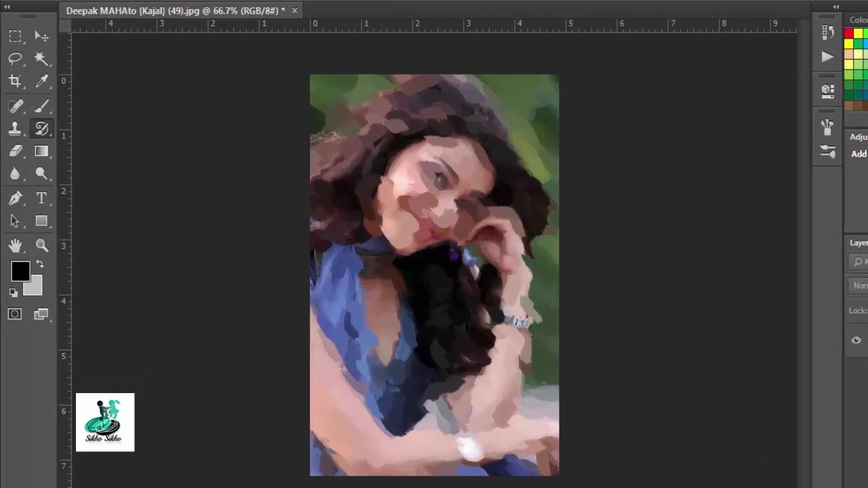
Task: Open the Layers panel tab
Action: (x=859, y=243)
